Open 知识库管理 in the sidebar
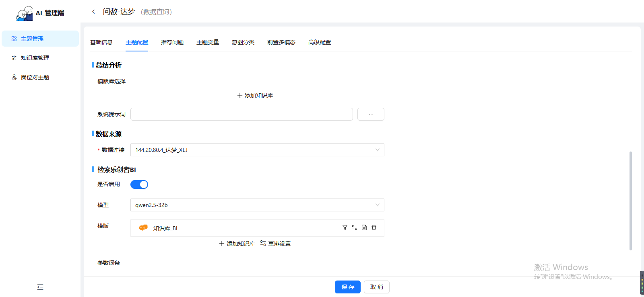 coord(35,58)
